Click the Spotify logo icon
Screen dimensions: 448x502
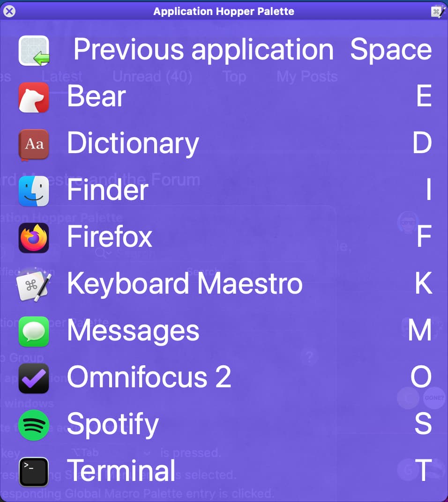pos(34,425)
